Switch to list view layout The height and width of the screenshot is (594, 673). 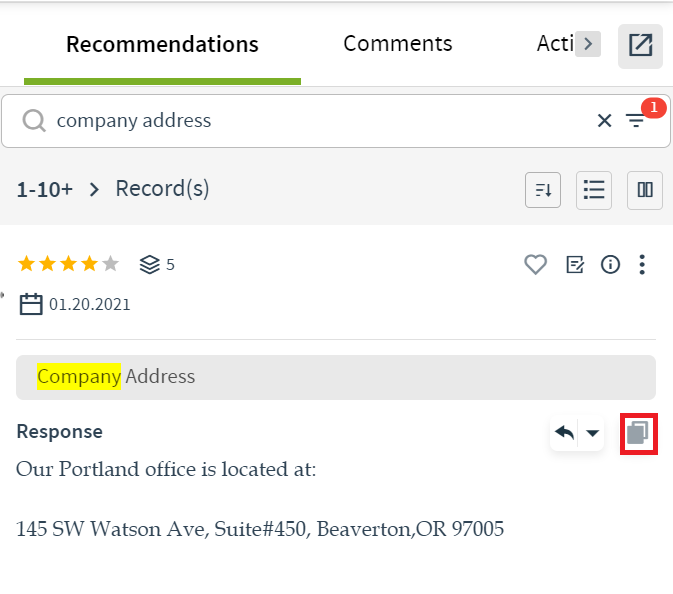[x=594, y=190]
